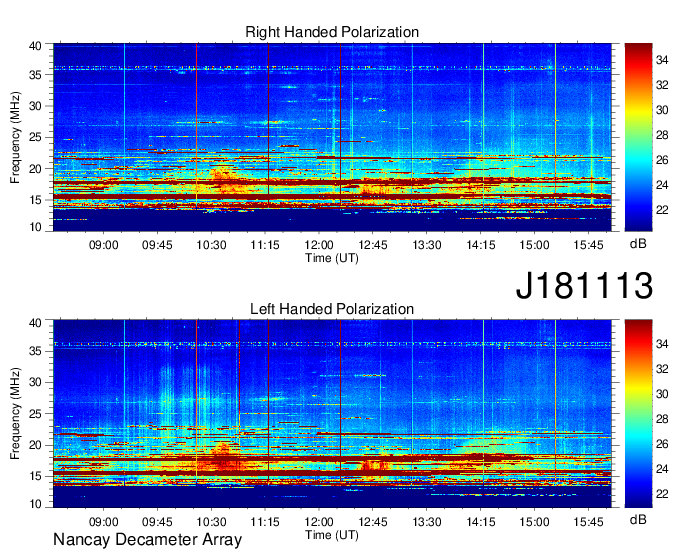This screenshot has height=552, width=680.
Task: Click the "30" frequency tick of left-handed plot
Action: [35, 382]
